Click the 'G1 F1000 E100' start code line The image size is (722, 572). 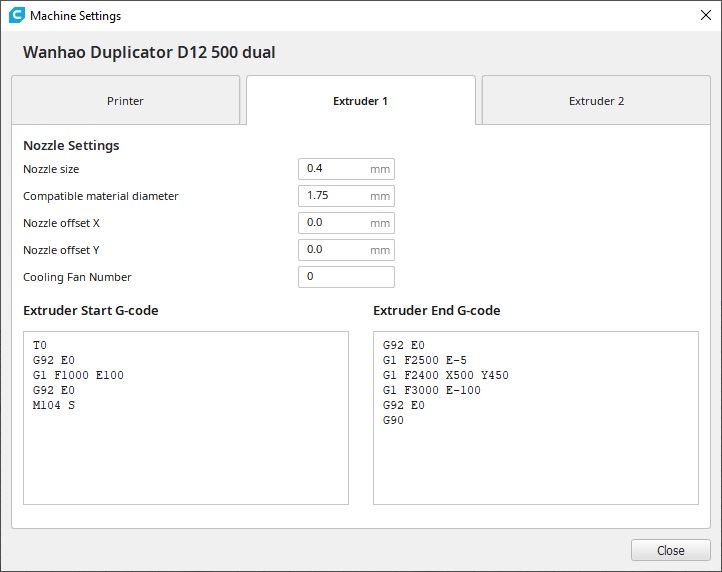click(78, 375)
